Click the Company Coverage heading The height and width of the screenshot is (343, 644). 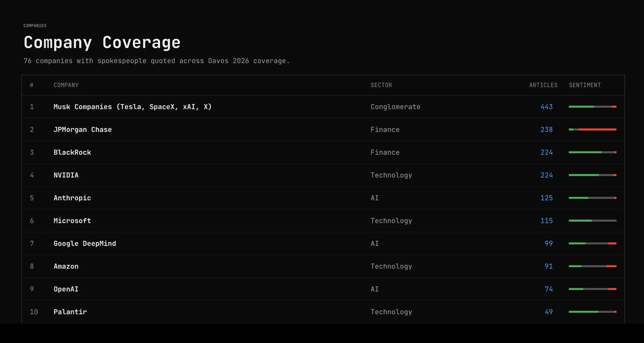point(102,42)
